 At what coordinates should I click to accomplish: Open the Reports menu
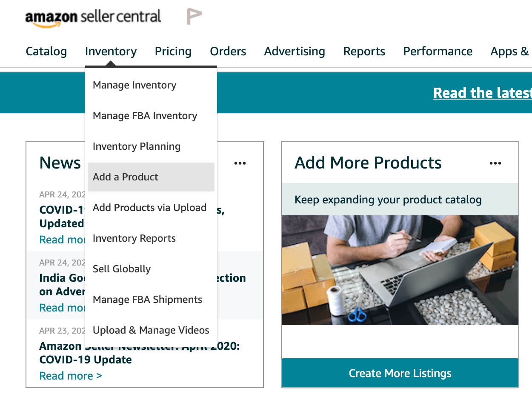coord(364,51)
